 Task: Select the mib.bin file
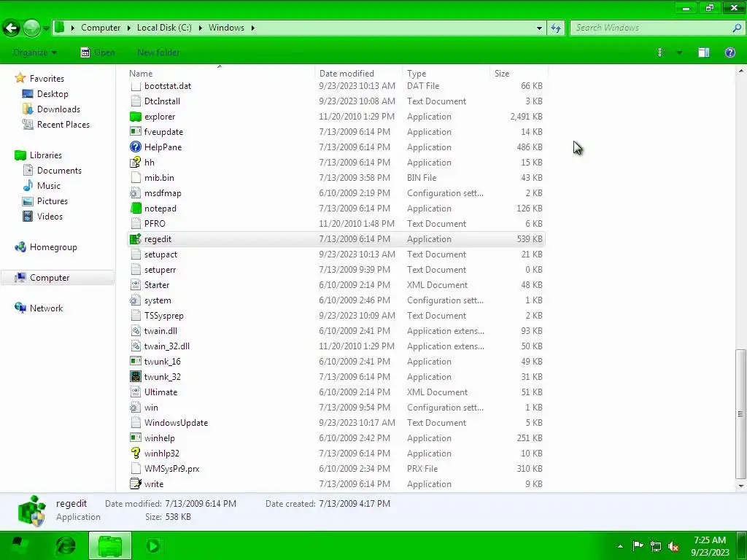pos(336,178)
